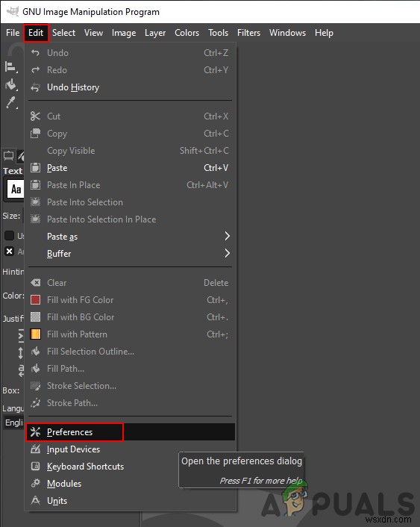420x527 pixels.
Task: Select the Color Picker tool in toolbox
Action: pos(11,103)
